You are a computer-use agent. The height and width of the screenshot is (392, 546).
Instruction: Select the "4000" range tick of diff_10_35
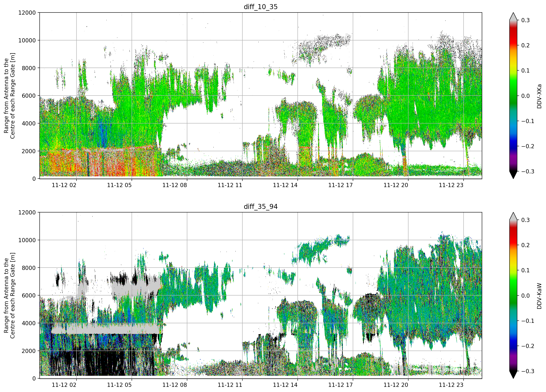[x=29, y=123]
